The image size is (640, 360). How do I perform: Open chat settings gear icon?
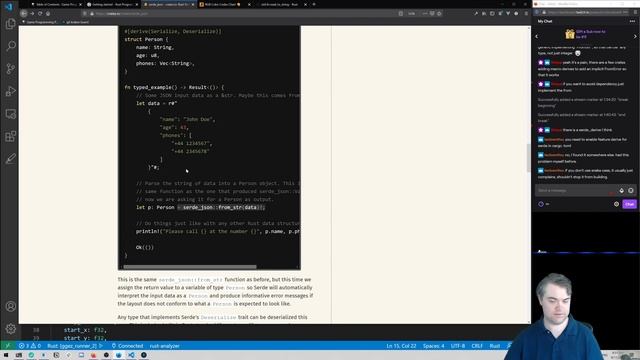pos(616,204)
